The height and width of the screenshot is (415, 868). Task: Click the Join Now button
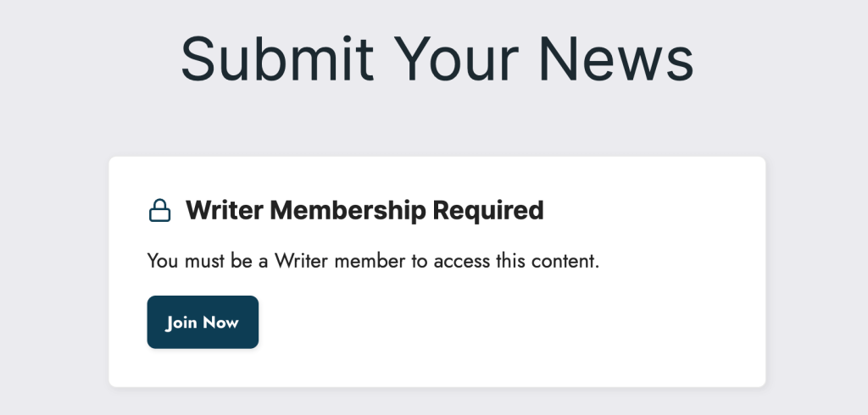click(x=203, y=322)
